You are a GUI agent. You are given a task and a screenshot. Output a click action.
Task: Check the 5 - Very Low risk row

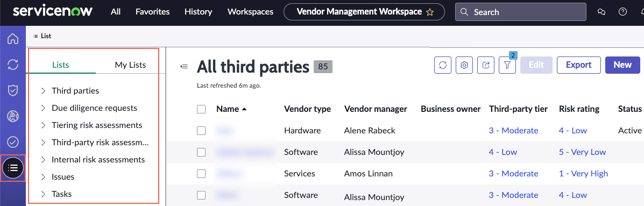click(201, 152)
